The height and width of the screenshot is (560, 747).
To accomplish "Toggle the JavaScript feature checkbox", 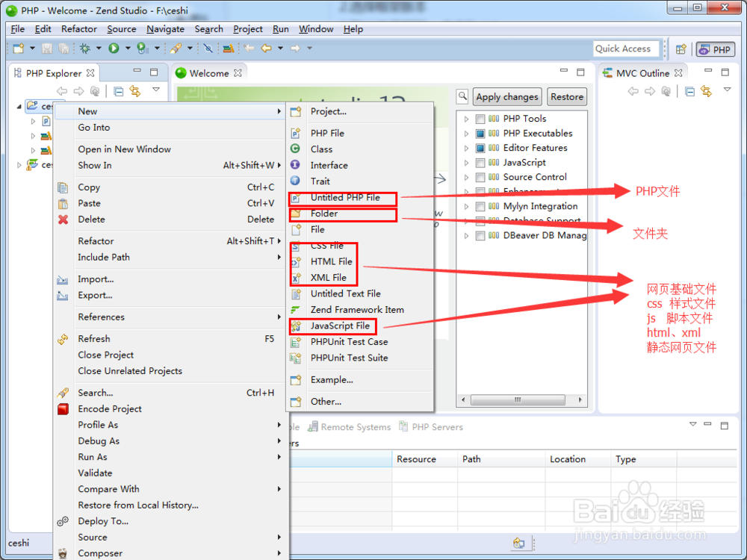I will click(480, 163).
